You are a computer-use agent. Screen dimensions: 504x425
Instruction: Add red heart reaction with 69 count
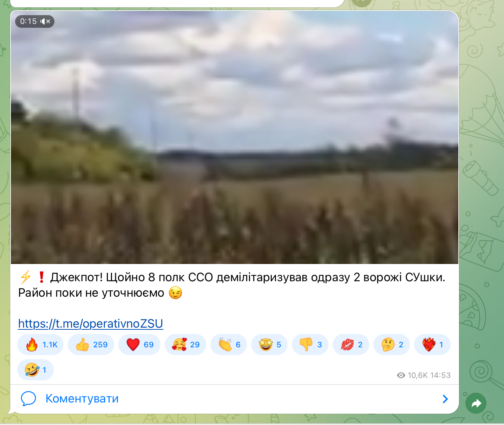point(139,344)
